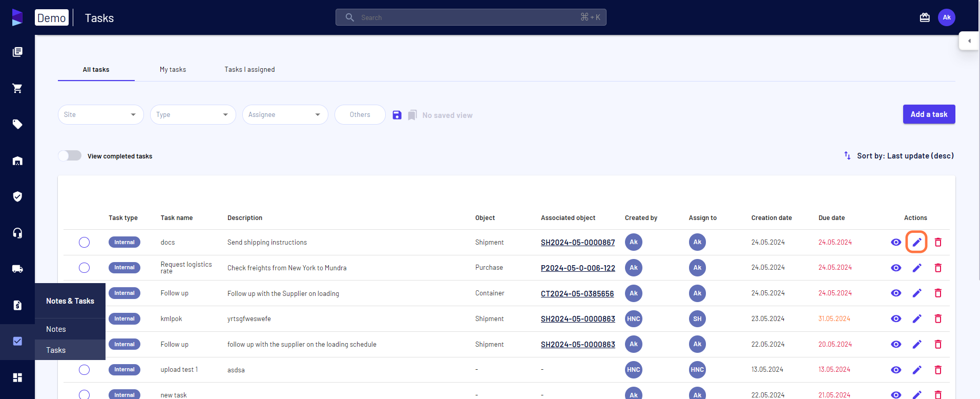
Task: Open linked shipment SH2024-05-0000867
Action: tap(578, 243)
